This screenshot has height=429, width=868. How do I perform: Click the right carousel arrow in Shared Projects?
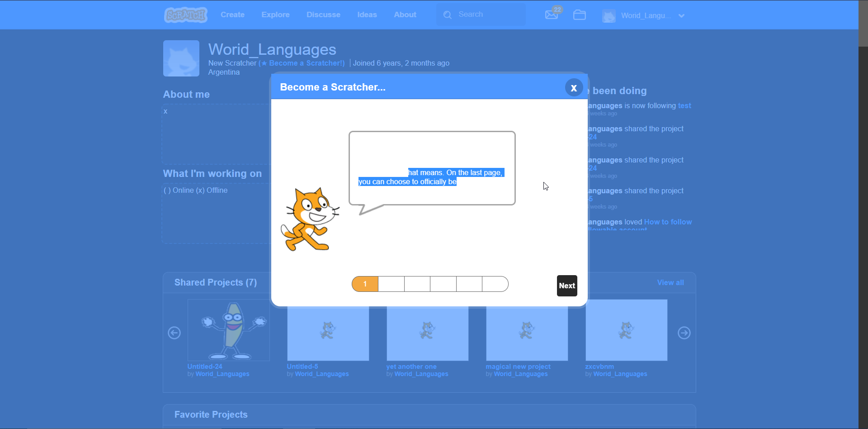(684, 333)
